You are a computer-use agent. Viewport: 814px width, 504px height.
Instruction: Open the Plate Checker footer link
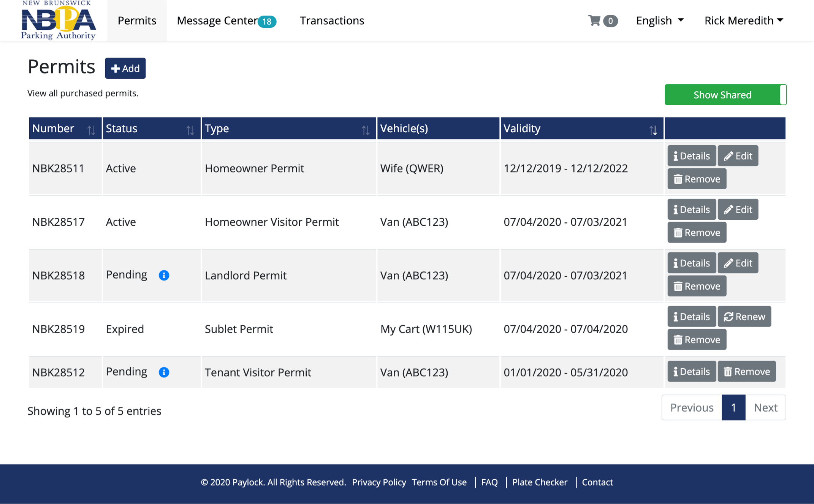540,482
